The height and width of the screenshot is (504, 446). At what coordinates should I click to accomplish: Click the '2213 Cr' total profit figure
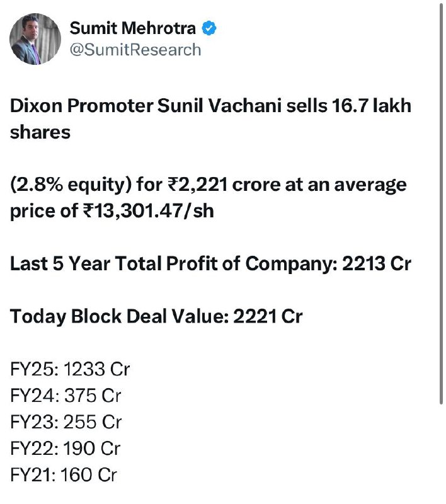tap(377, 264)
